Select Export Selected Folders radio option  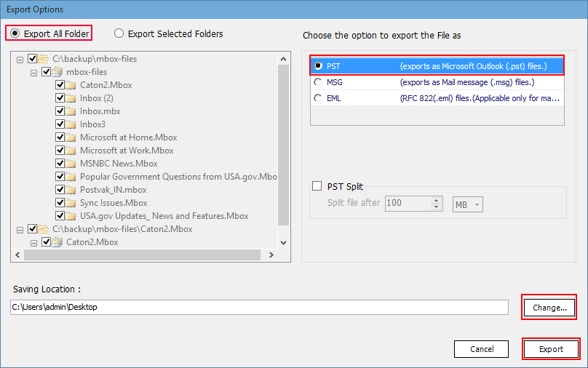[x=119, y=33]
